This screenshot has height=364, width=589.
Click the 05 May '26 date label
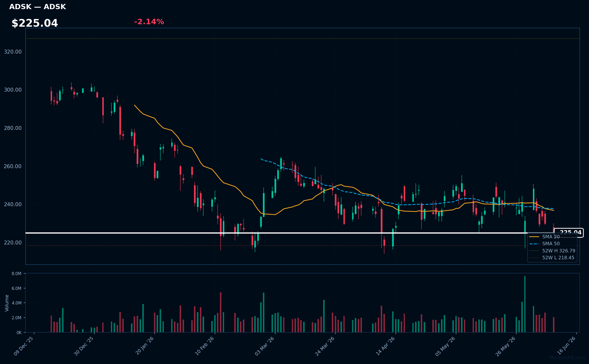tap(445, 346)
